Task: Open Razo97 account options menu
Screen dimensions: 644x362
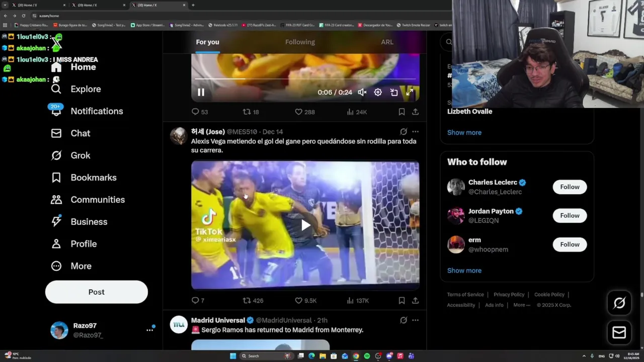Action: click(x=149, y=330)
